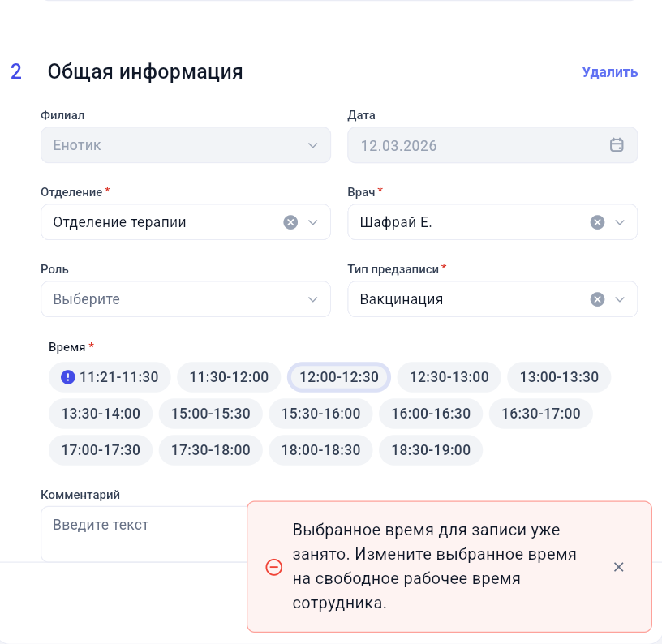Image resolution: width=662 pixels, height=644 pixels.
Task: Click the Тип предзаписи label
Action: pyautogui.click(x=393, y=269)
